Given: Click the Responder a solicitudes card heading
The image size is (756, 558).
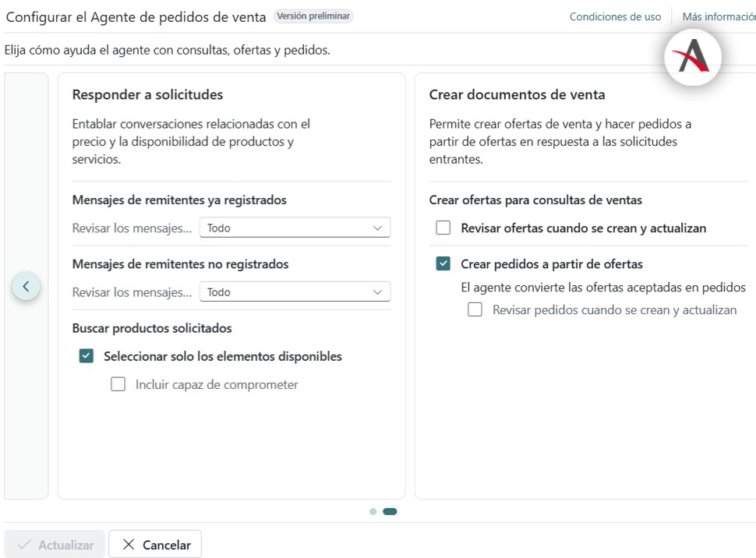Looking at the screenshot, I should click(147, 94).
